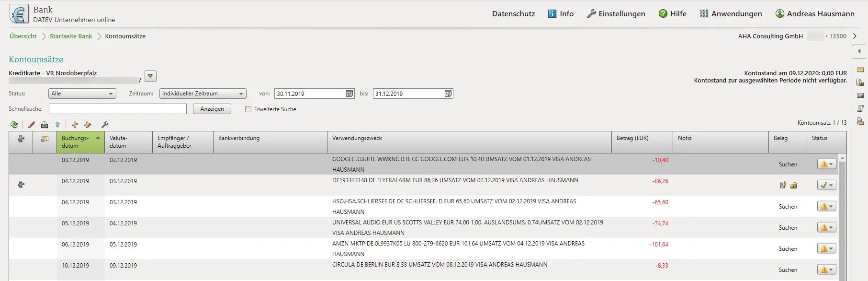Open the green account selector dropdown

pos(150,76)
